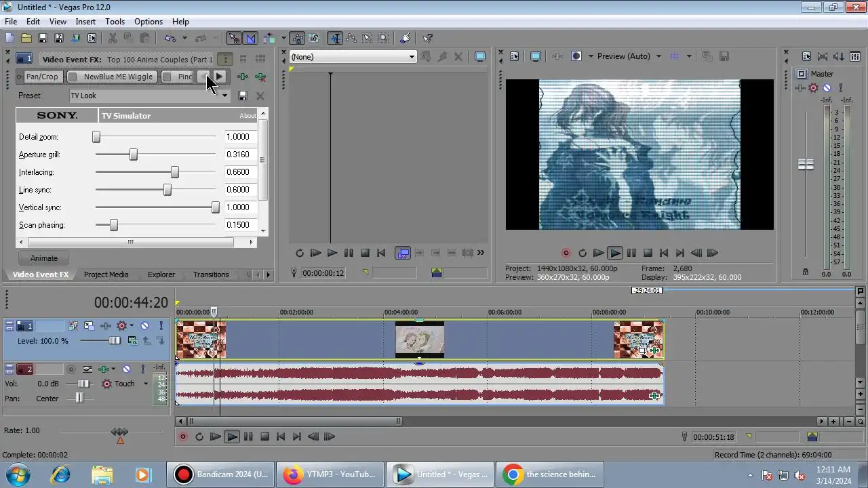This screenshot has height=488, width=868.
Task: Create a new project from the toolbar
Action: click(x=9, y=39)
